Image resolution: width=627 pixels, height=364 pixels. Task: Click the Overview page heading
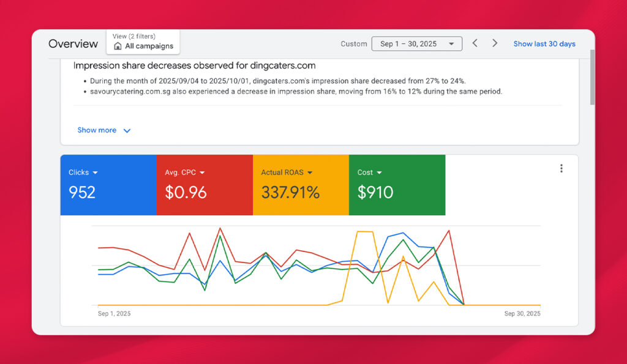click(73, 44)
